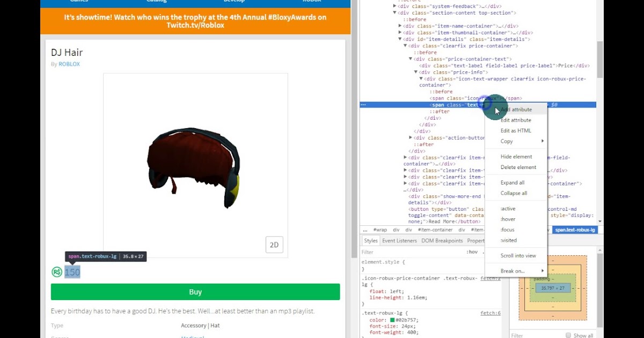Image resolution: width=644 pixels, height=338 pixels.
Task: Toggle the :hov element state panel
Action: (x=472, y=252)
